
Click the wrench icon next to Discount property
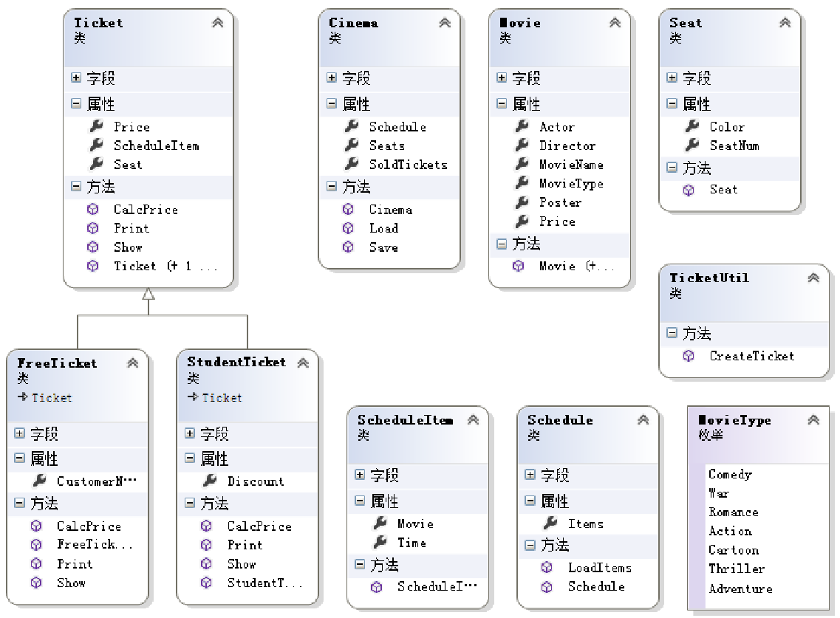(209, 481)
